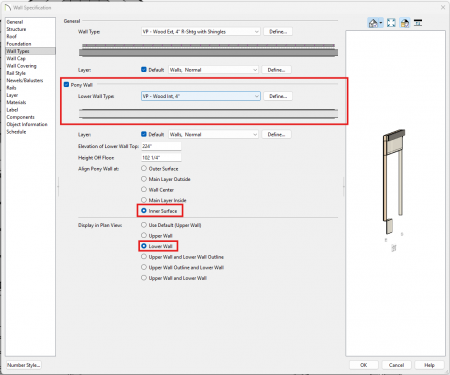Viewport: 450px width, 375px height.
Task: Open the Components panel
Action: (20, 117)
